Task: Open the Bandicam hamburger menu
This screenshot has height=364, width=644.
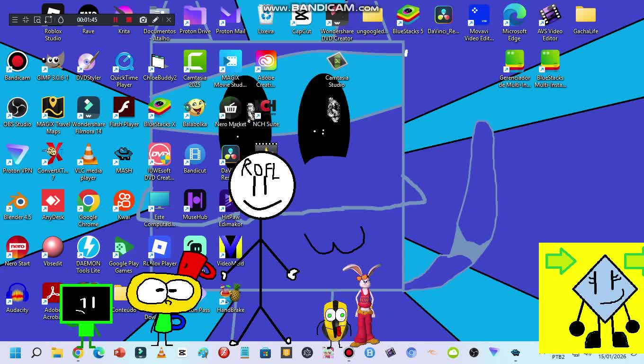Action: coord(15,19)
